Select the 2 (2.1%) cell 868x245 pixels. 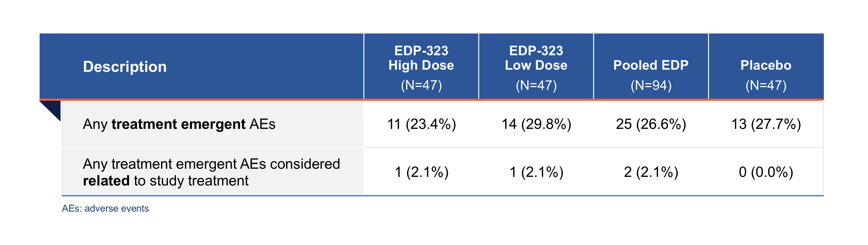[651, 172]
